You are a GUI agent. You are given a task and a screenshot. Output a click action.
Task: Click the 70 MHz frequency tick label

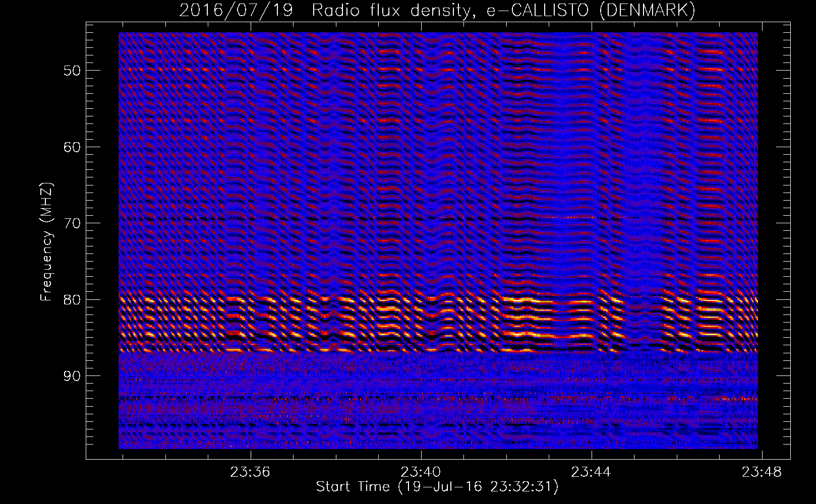point(72,223)
